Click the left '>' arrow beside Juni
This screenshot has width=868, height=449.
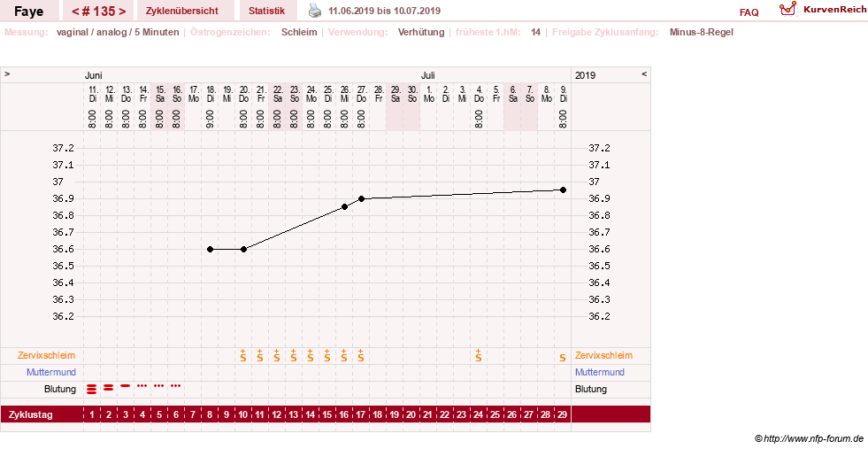tap(7, 74)
